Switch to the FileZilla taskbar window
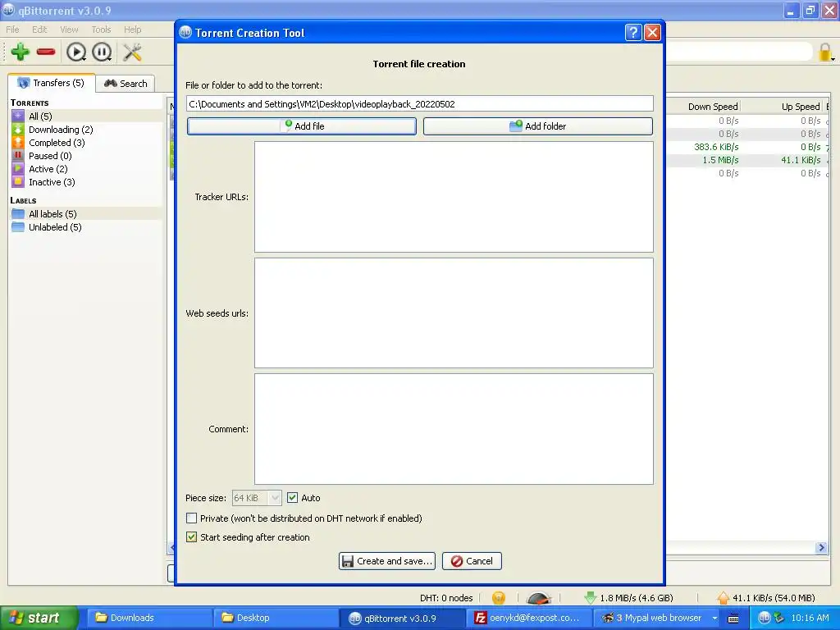This screenshot has height=630, width=840. [528, 618]
